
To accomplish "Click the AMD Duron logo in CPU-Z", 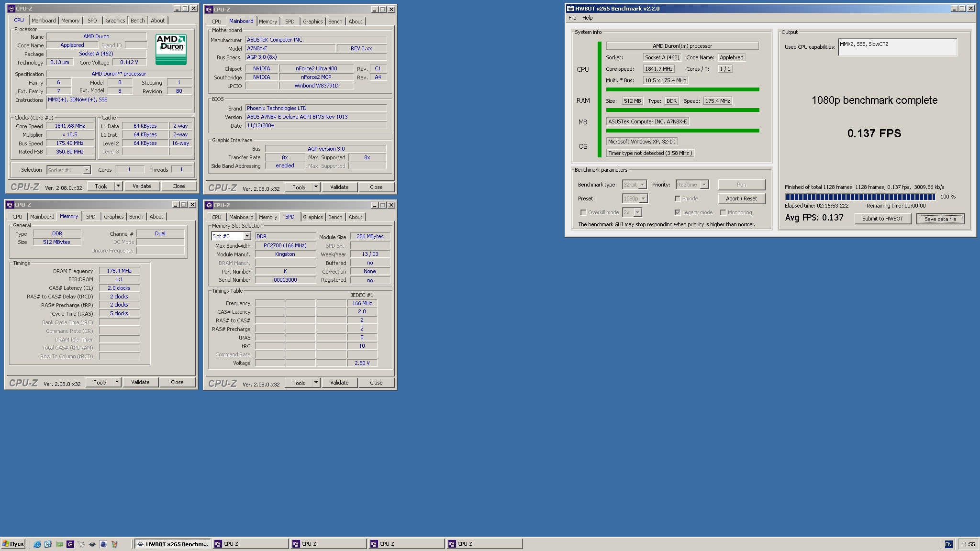I will click(171, 49).
